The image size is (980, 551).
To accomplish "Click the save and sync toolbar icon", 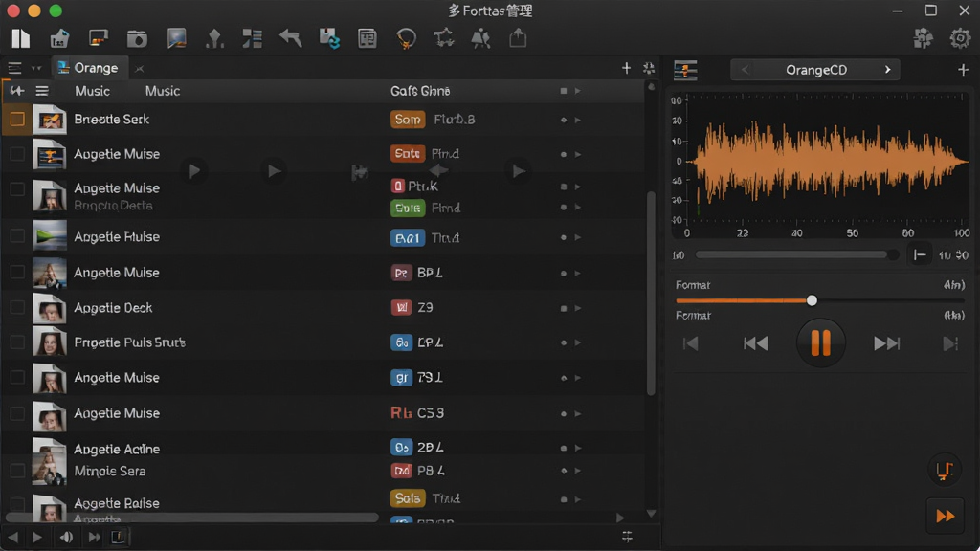I will tap(329, 38).
